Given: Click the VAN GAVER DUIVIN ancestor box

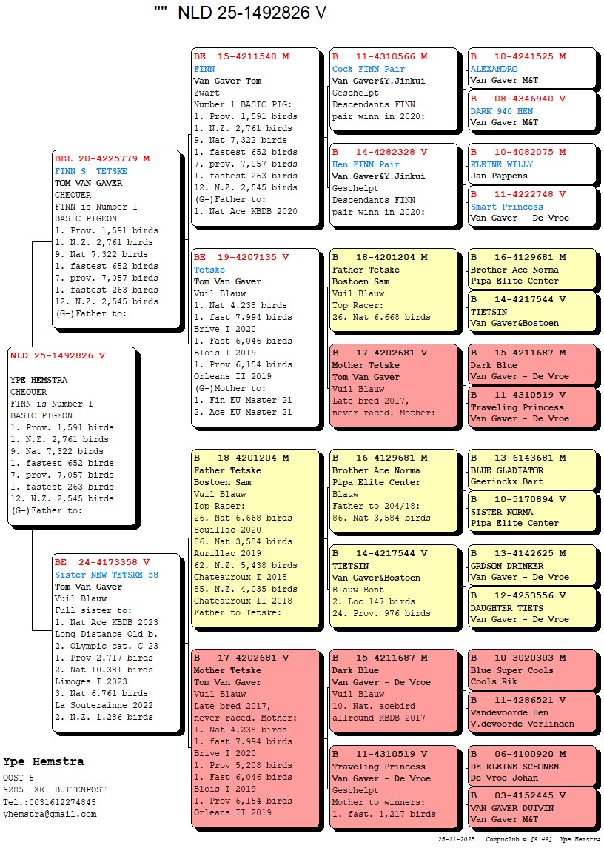Looking at the screenshot, I should click(x=531, y=808).
